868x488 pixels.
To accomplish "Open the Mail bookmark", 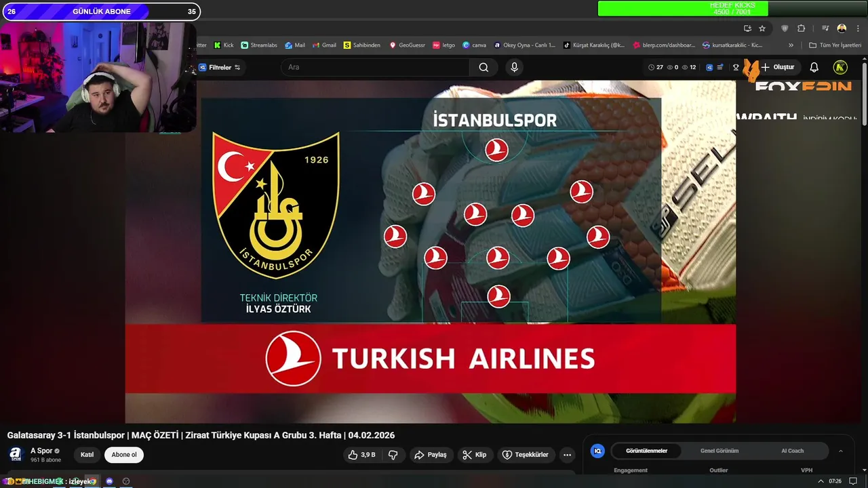I will click(295, 45).
